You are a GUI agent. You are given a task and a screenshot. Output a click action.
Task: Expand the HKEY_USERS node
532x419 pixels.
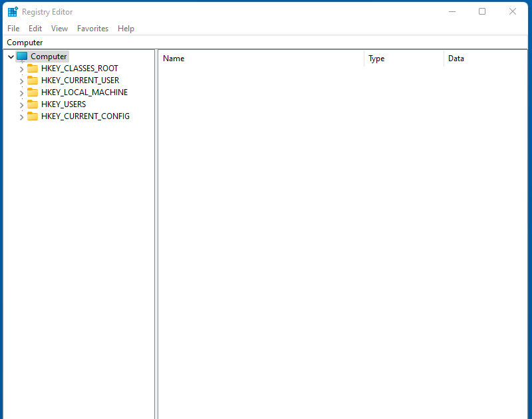point(21,104)
